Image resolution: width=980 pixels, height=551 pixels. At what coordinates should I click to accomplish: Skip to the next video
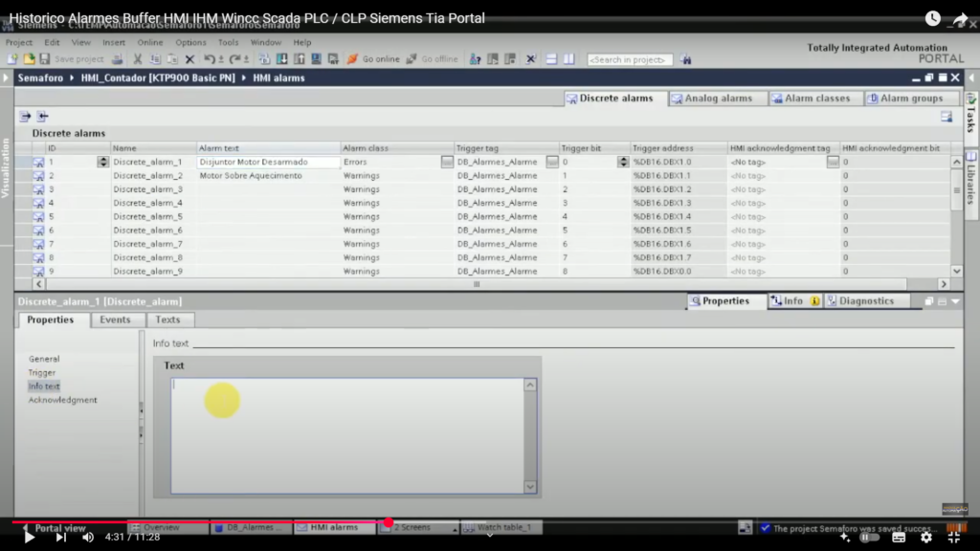click(x=60, y=538)
